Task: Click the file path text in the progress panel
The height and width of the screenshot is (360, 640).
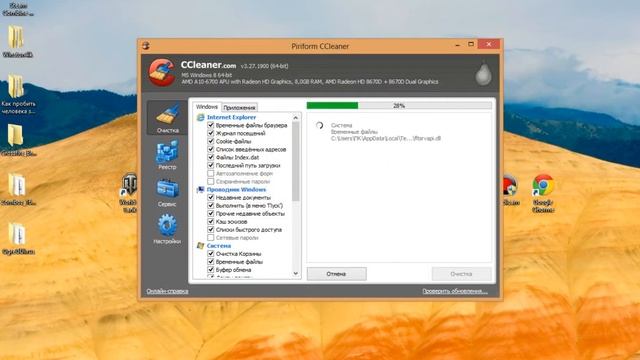Action: click(x=386, y=138)
